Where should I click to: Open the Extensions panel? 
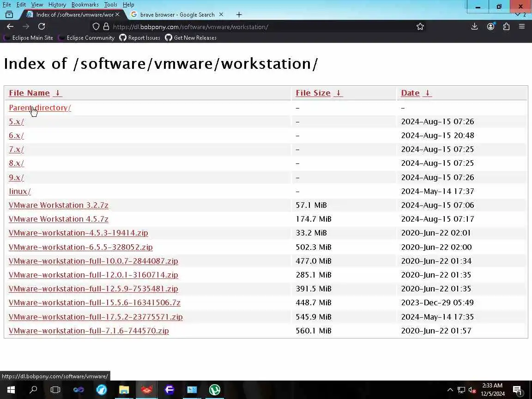click(x=506, y=26)
